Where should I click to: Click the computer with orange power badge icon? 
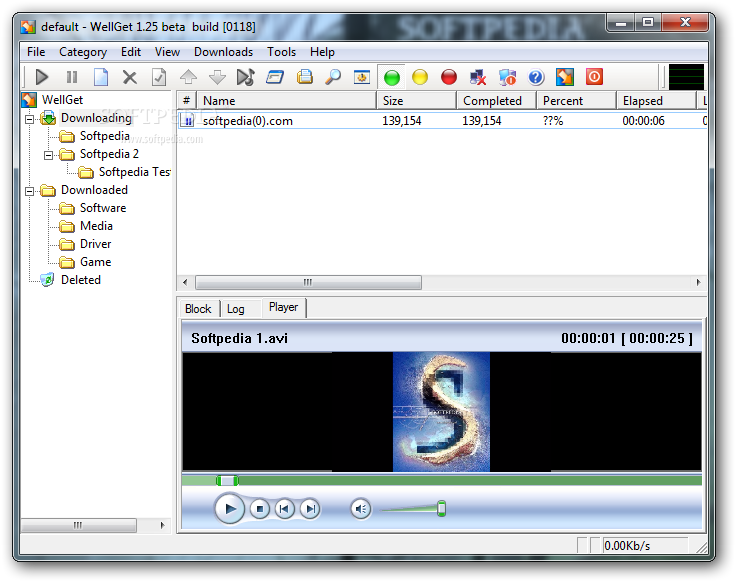pos(507,77)
